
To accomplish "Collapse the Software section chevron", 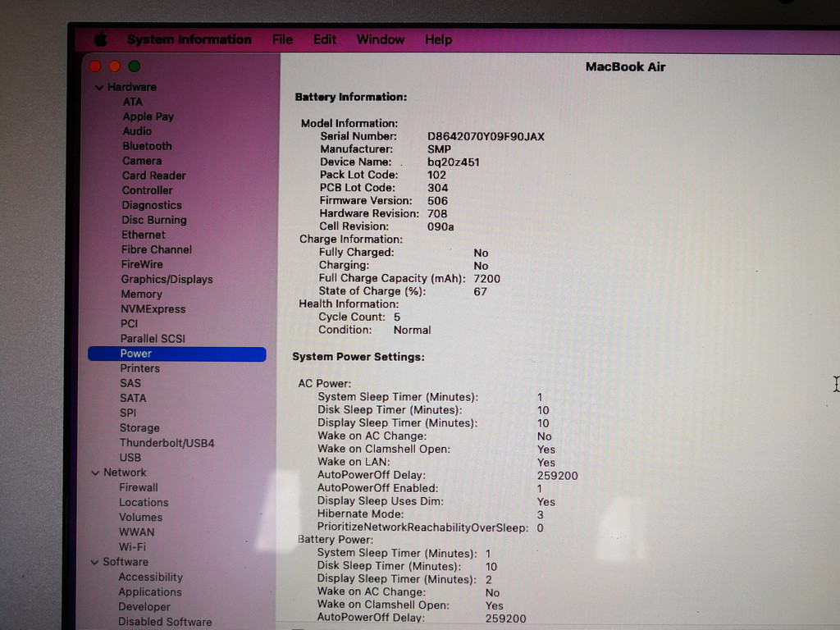I will [94, 563].
